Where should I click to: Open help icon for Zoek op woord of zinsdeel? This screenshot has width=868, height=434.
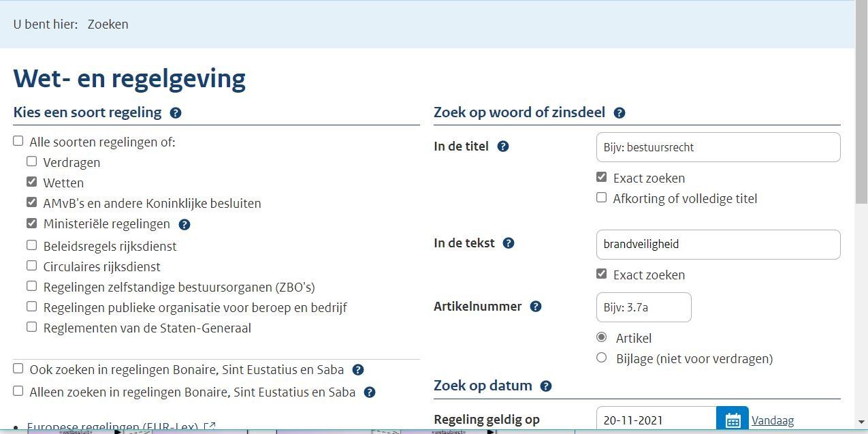click(x=620, y=113)
